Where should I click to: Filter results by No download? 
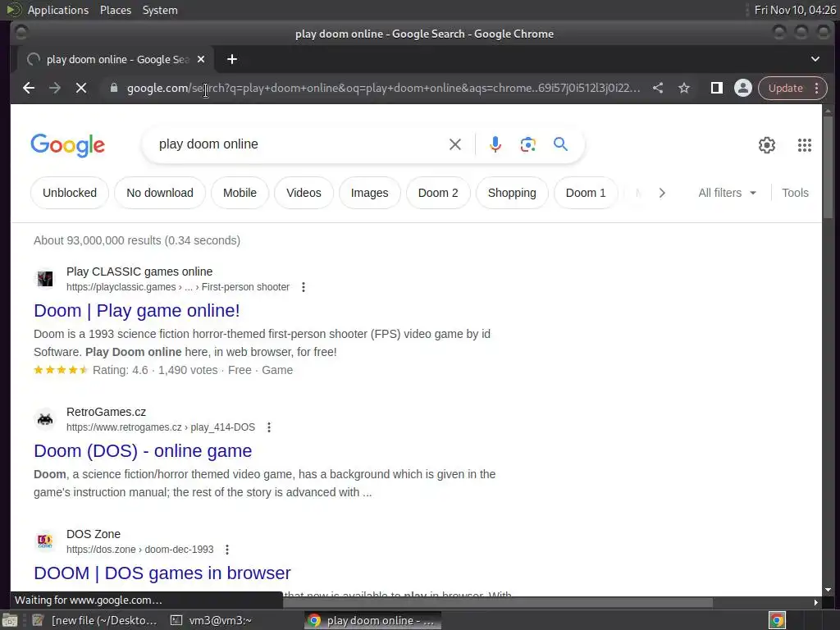160,193
